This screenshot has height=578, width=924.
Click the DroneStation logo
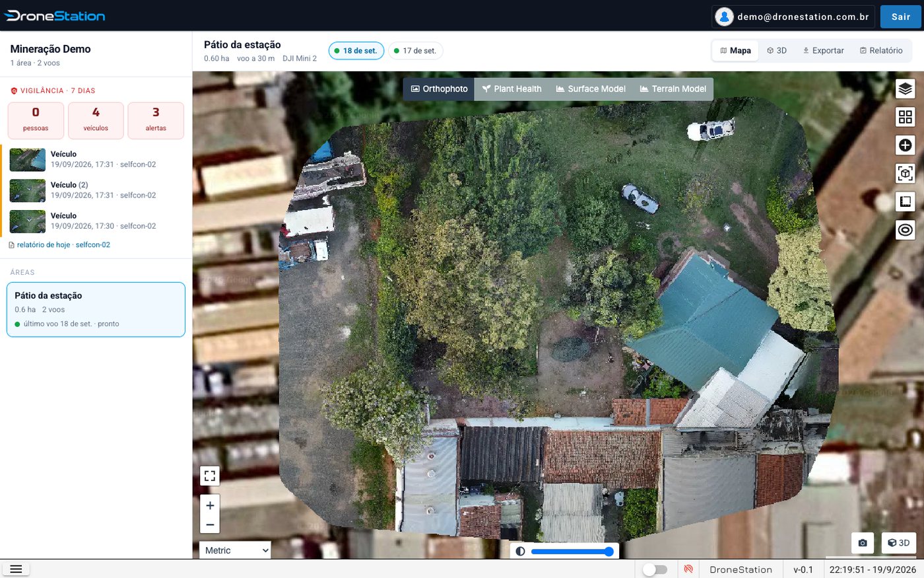pos(55,16)
